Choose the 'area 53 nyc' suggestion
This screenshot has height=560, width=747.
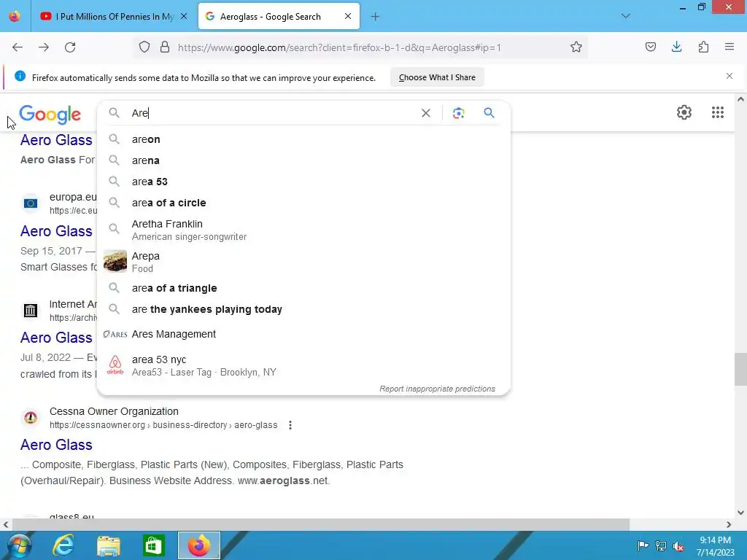tap(303, 366)
